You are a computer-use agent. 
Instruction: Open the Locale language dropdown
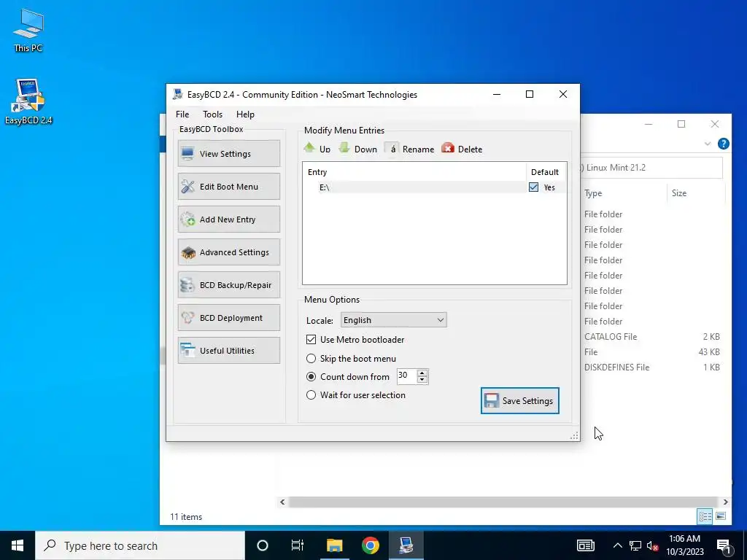click(x=393, y=320)
